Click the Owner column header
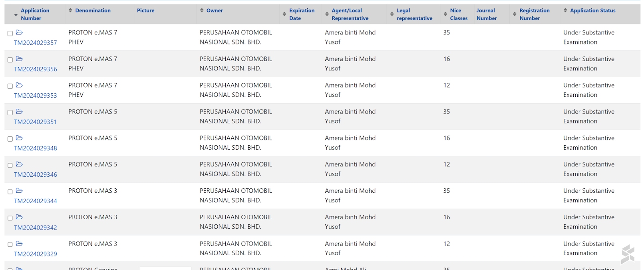The image size is (644, 270). point(214,10)
